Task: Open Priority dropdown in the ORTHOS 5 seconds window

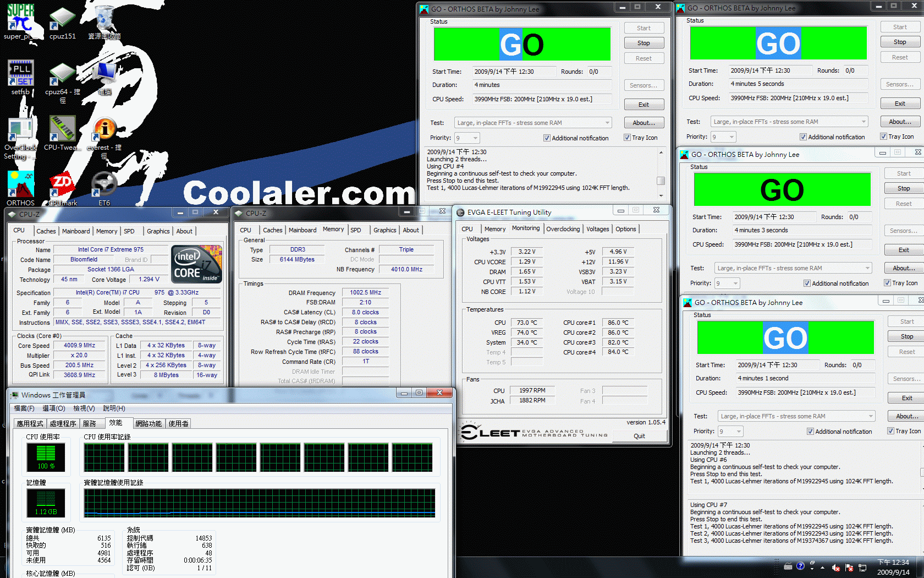Action: tap(723, 137)
